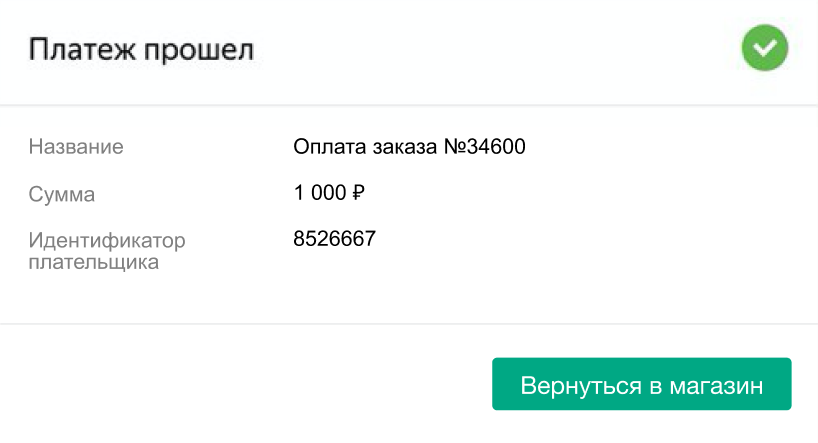Image resolution: width=818 pixels, height=443 pixels.
Task: Select the amount 1 000 value
Action: pos(320,193)
